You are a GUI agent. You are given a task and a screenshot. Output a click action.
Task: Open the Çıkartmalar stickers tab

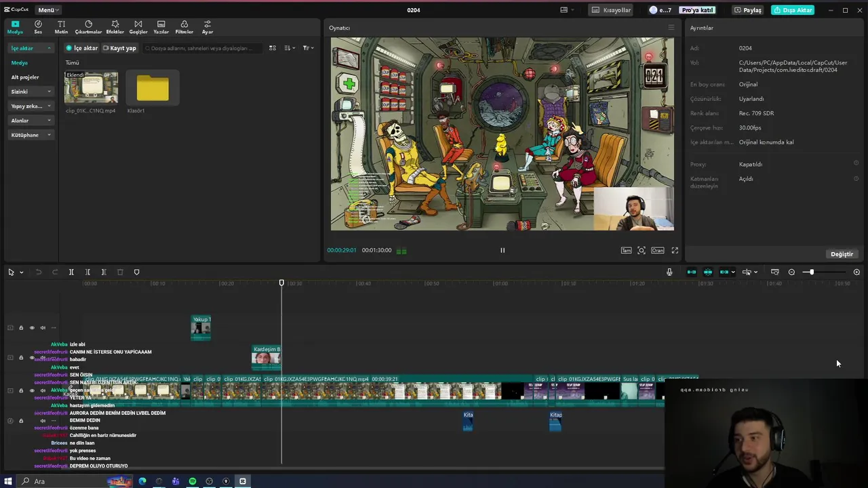88,27
